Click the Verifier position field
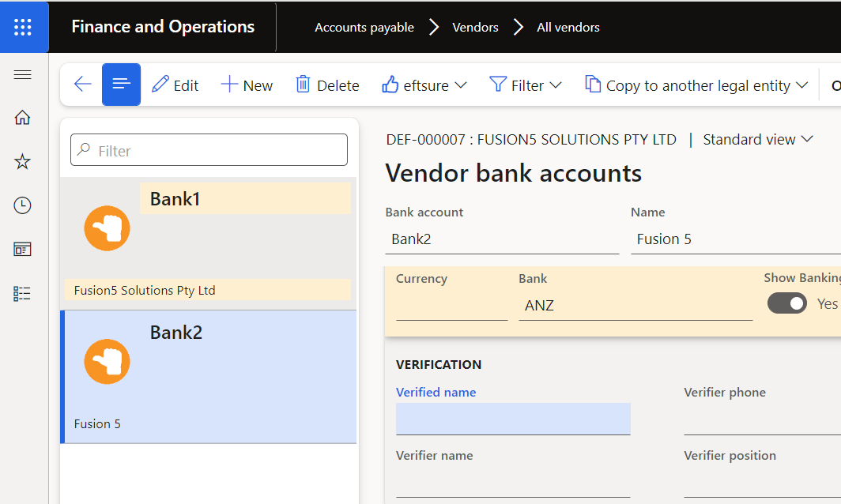 [762, 482]
